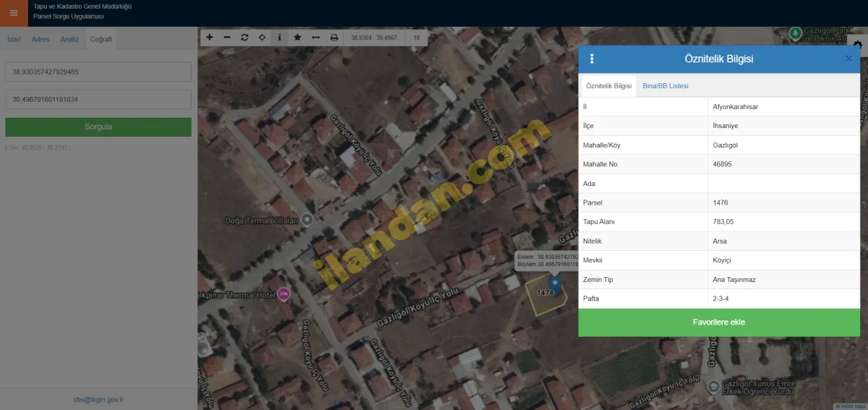Click the Tapu Alanı value 783,05
Viewport: 868px width, 410px height.
tap(784, 221)
